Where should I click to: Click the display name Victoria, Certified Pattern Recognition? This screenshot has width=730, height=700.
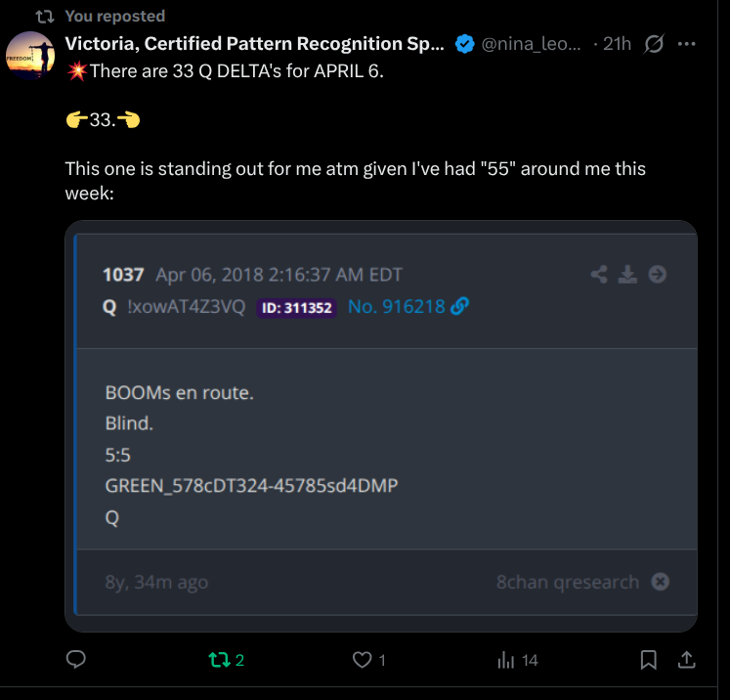254,44
